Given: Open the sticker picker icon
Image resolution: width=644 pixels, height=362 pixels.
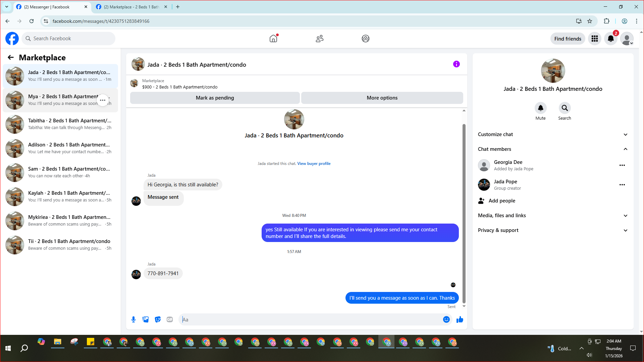Looking at the screenshot, I should (158, 319).
